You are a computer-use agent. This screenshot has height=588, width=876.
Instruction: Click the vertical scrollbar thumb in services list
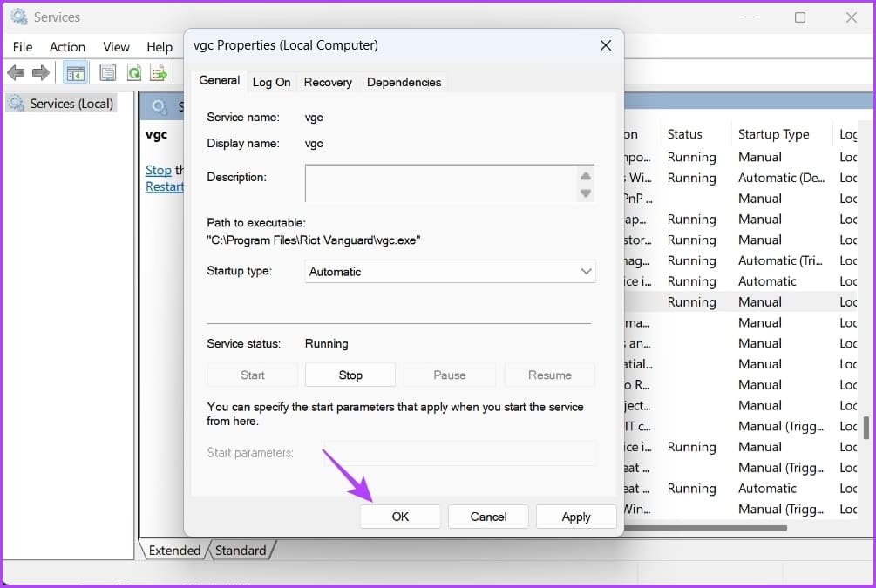click(x=866, y=427)
